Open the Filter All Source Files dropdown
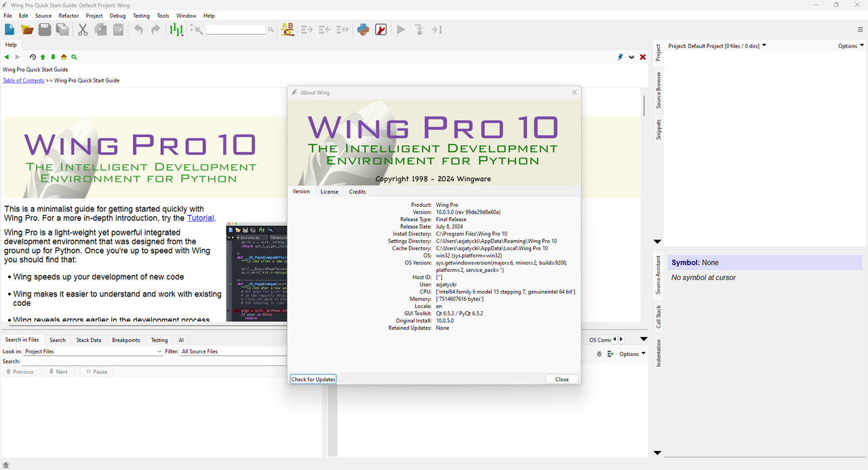Image resolution: width=868 pixels, height=470 pixels. (x=234, y=351)
